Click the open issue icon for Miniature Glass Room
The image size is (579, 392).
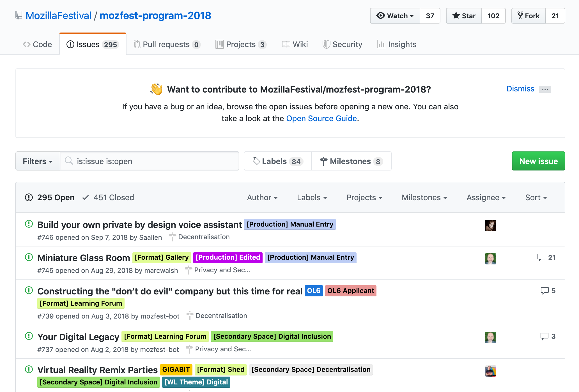click(x=29, y=257)
